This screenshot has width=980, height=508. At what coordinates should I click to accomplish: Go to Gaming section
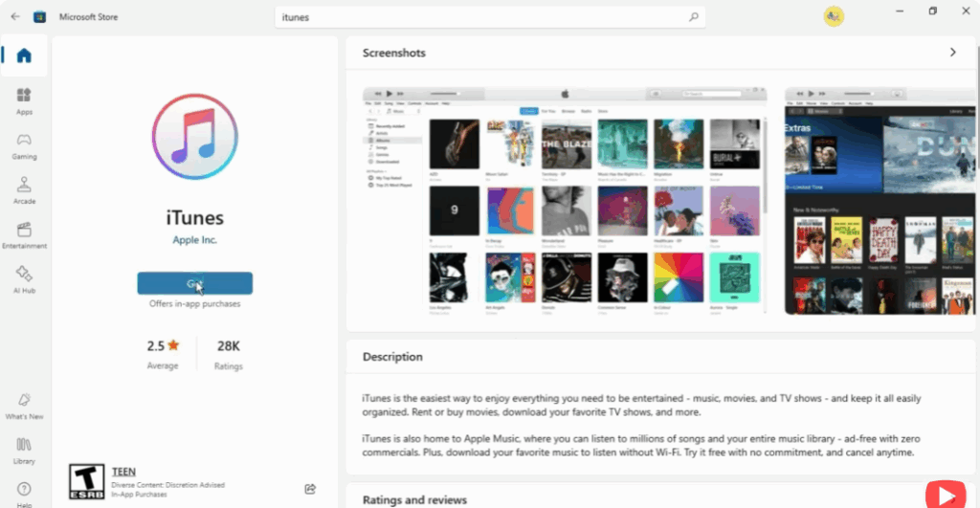tap(24, 144)
